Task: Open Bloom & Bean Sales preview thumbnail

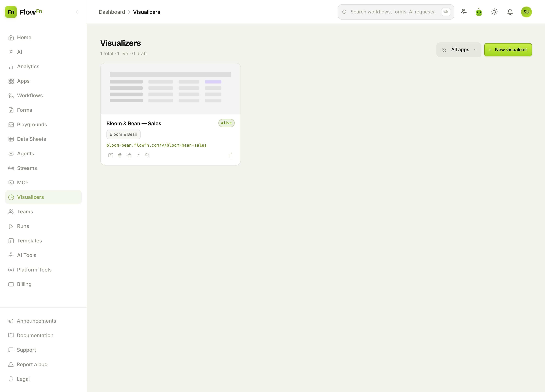Action: tap(170, 88)
